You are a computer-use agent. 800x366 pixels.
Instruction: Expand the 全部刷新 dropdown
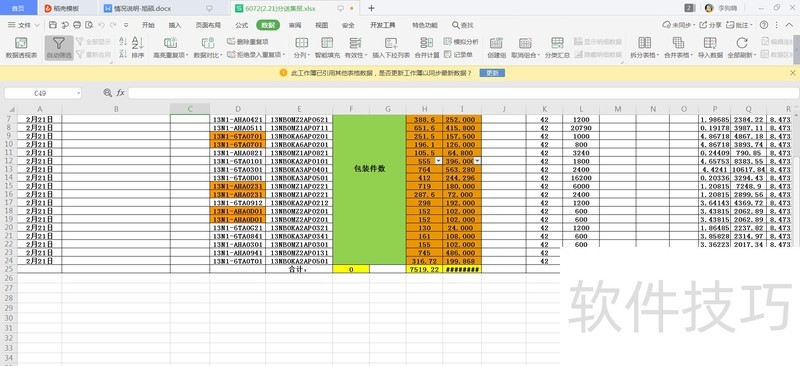pyautogui.click(x=755, y=55)
